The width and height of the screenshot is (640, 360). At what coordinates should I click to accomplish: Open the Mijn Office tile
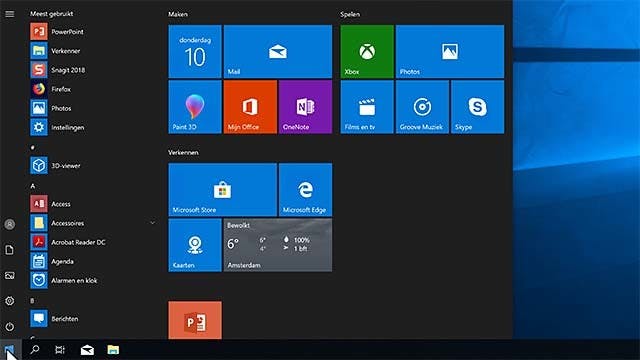pos(250,107)
